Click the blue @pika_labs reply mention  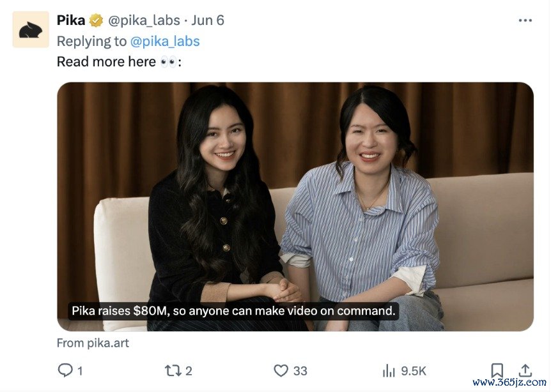click(165, 41)
